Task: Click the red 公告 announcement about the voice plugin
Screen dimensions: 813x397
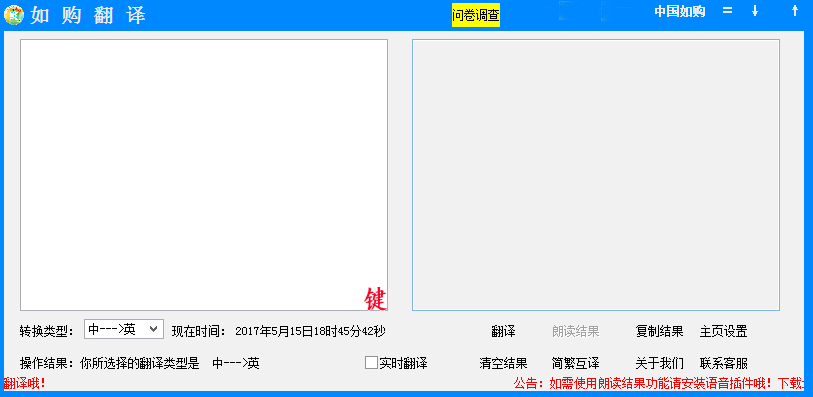Action: tap(659, 384)
